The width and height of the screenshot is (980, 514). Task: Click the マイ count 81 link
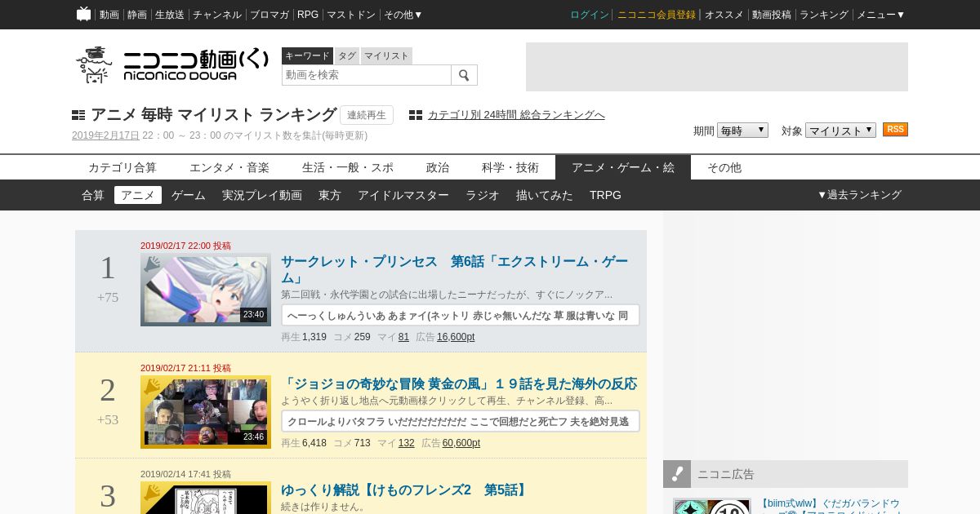403,337
